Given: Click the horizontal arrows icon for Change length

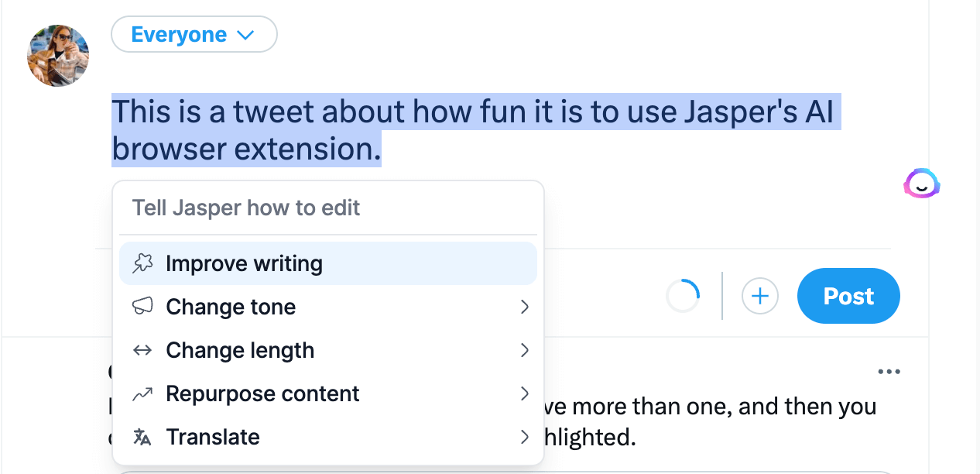Looking at the screenshot, I should click(143, 350).
